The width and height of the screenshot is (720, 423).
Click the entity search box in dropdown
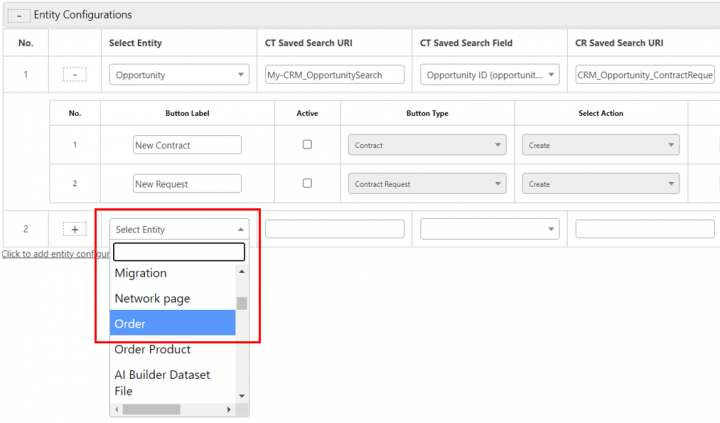tap(179, 252)
